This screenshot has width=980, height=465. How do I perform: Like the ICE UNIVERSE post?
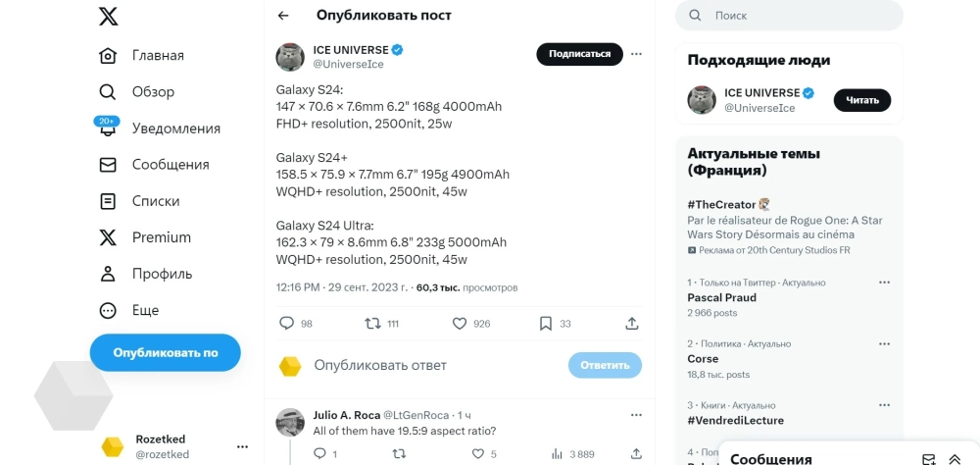pyautogui.click(x=459, y=323)
